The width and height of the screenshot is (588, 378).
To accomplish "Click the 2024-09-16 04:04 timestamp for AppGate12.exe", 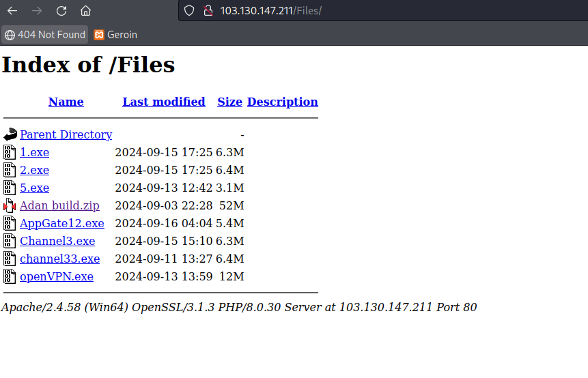I will [164, 223].
